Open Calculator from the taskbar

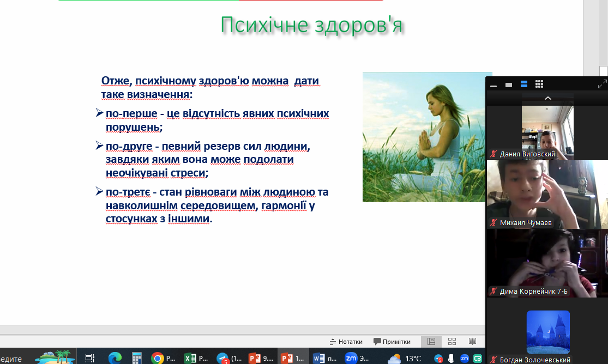(136, 358)
